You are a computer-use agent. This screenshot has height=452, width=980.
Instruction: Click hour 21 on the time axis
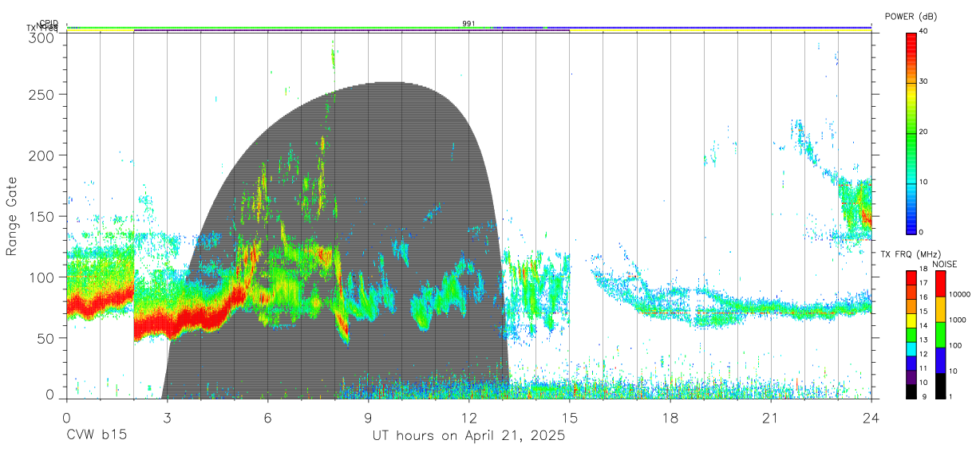[x=771, y=417]
